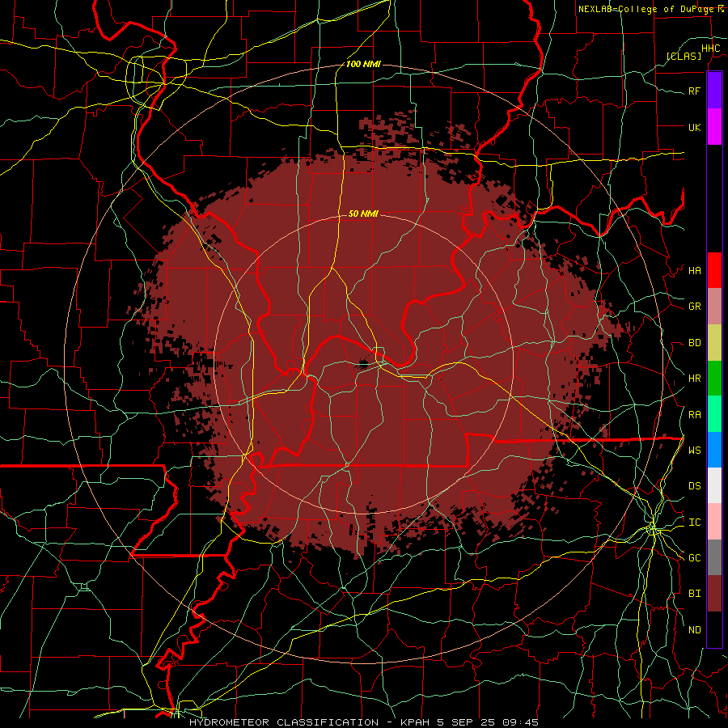The image size is (728, 728).
Task: Click the "BI" legend label
Action: pyautogui.click(x=694, y=594)
